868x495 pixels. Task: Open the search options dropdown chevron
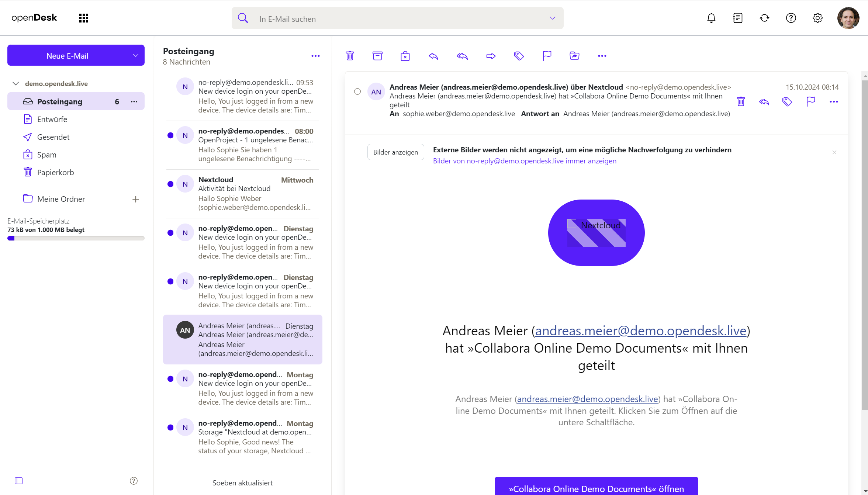point(552,18)
